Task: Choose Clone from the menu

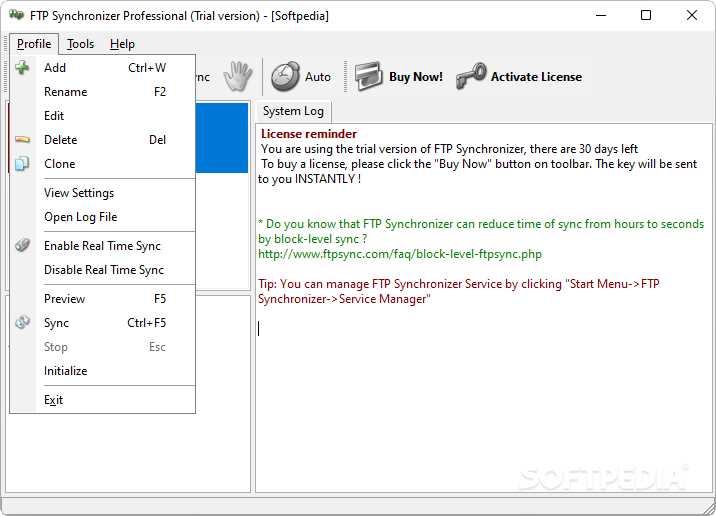Action: tap(103, 163)
